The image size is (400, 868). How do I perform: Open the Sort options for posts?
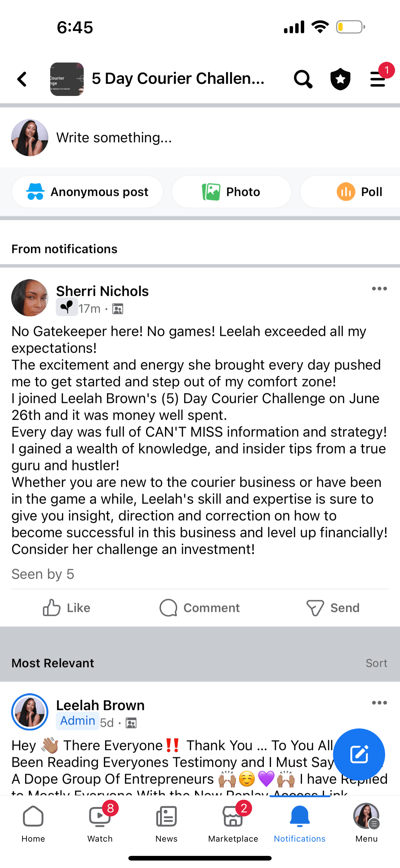tap(376, 663)
